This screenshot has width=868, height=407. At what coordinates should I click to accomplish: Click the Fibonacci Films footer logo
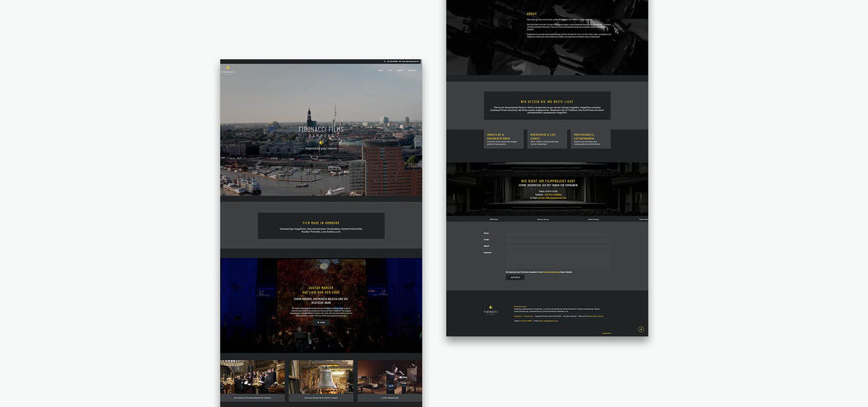pos(490,310)
